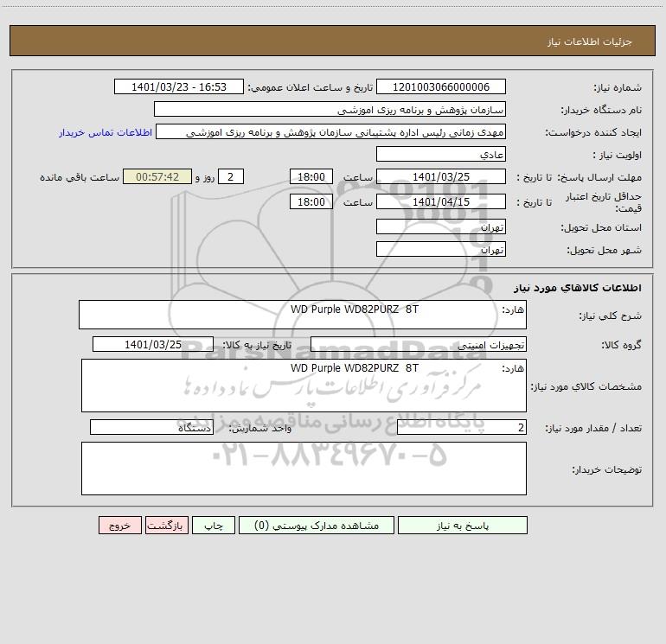Click the استان محل تحویل field تهران
Screen dimensions: 666x644
click(x=441, y=226)
